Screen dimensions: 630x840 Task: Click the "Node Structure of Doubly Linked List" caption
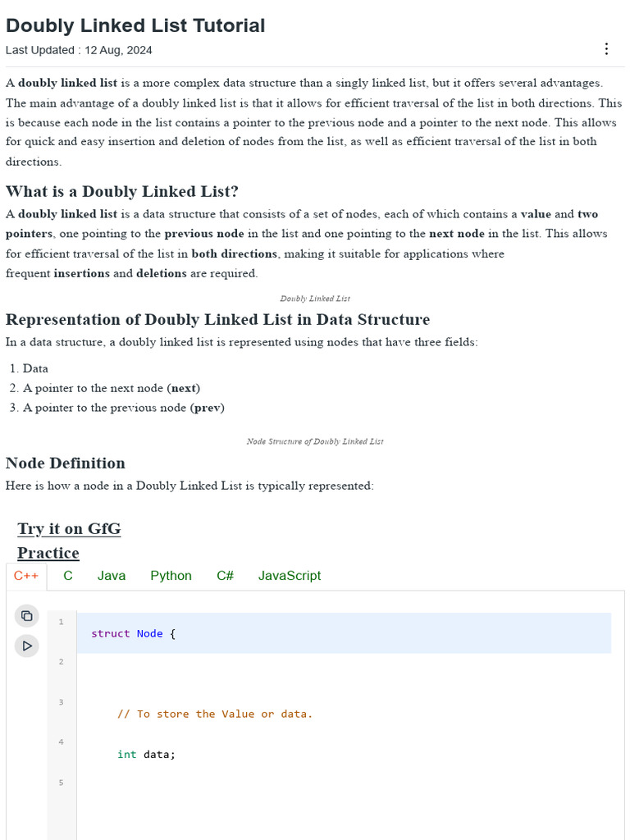point(315,441)
